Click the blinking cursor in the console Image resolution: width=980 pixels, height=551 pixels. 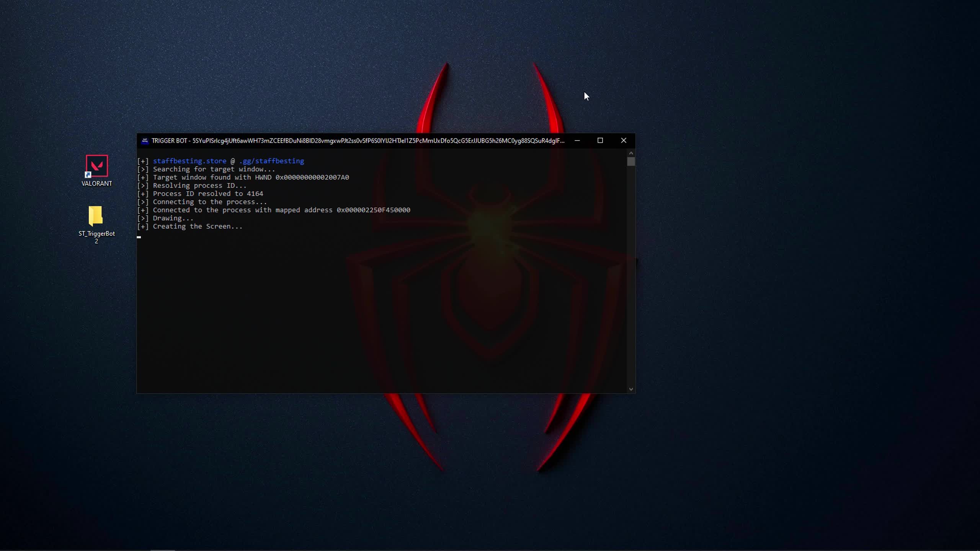139,237
